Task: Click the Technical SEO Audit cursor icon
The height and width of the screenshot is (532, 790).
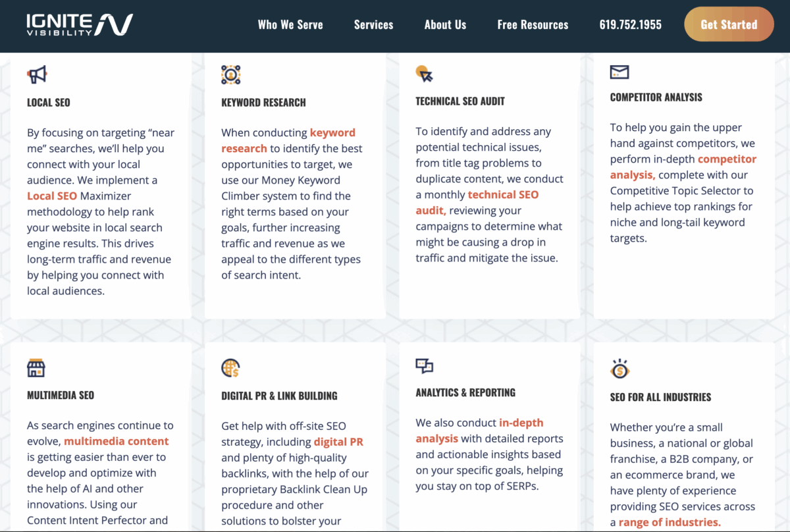Action: click(x=425, y=72)
